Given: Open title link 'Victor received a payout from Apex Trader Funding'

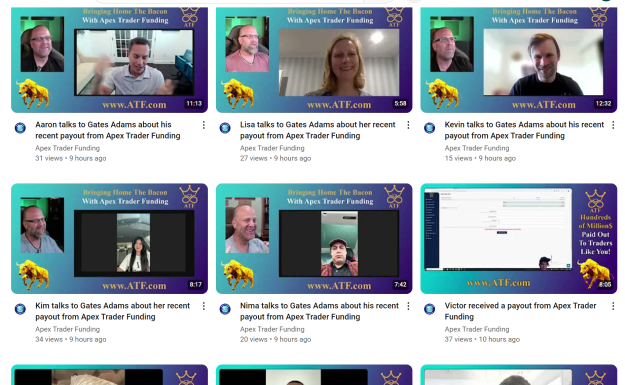Looking at the screenshot, I should point(520,311).
